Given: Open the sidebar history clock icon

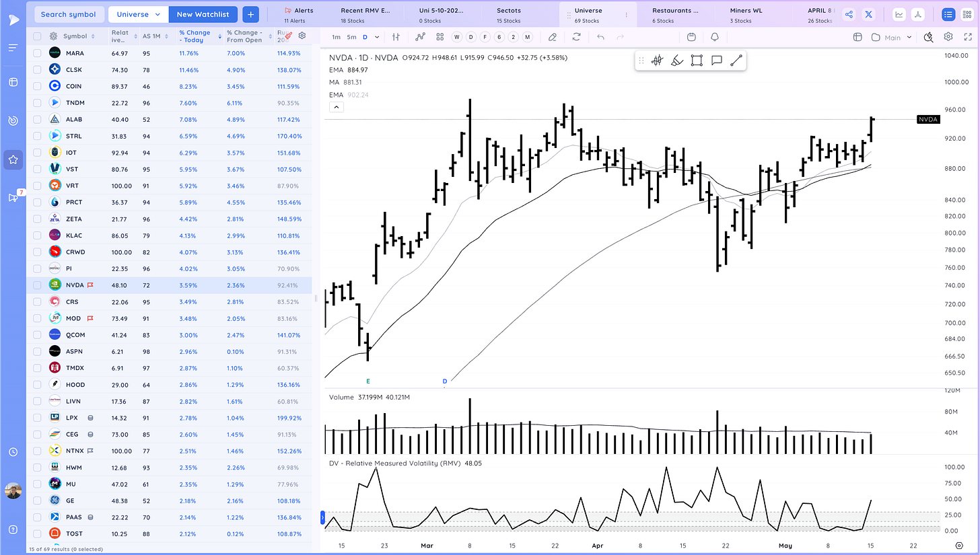Looking at the screenshot, I should point(13,452).
